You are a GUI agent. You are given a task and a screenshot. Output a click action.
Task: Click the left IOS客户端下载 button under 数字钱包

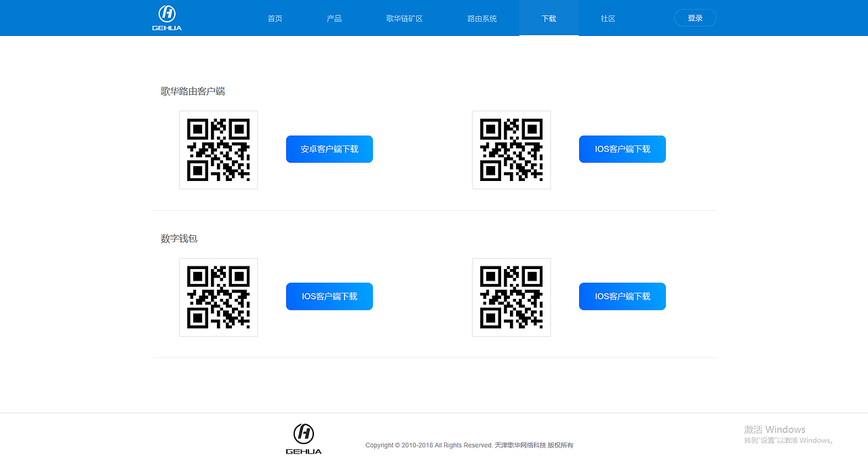pos(330,296)
